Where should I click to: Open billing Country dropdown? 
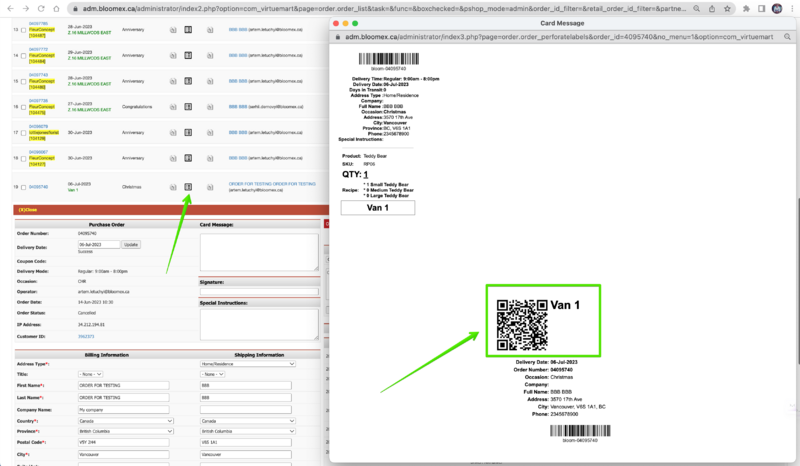pyautogui.click(x=126, y=421)
